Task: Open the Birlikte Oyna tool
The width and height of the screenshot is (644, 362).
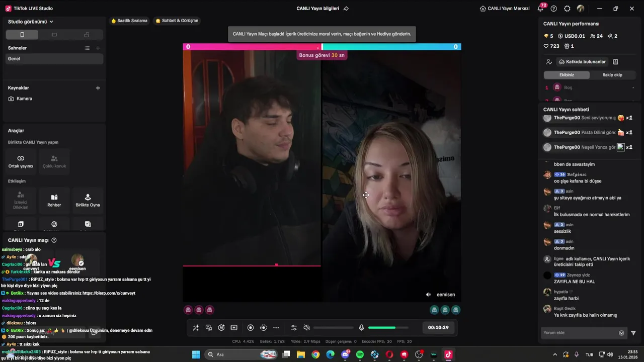Action: [88, 200]
